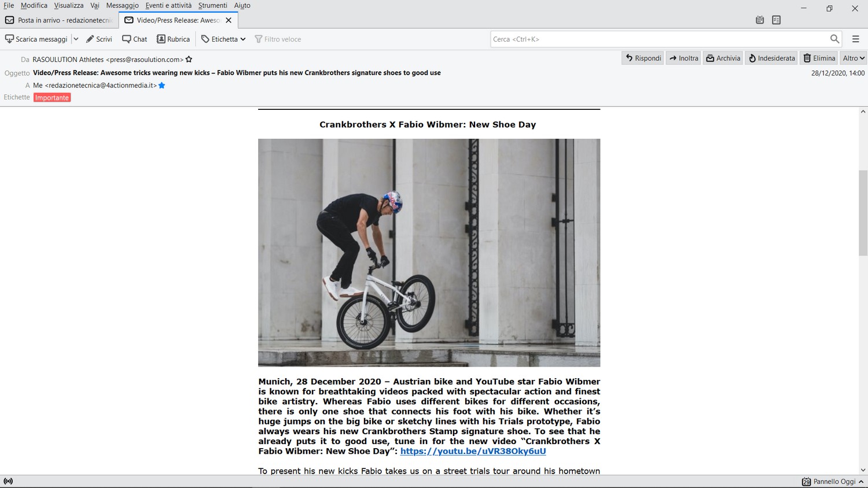Open the Messaggio menu
This screenshot has width=868, height=488.
point(122,5)
